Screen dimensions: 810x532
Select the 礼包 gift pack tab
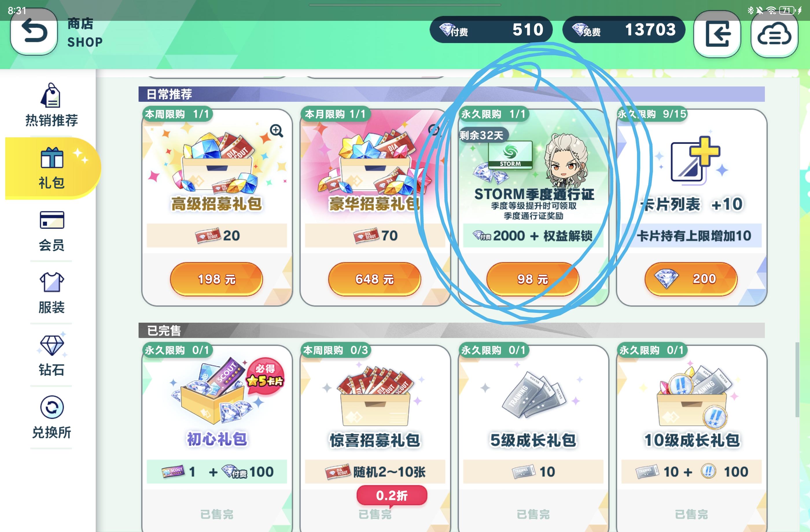(x=52, y=168)
